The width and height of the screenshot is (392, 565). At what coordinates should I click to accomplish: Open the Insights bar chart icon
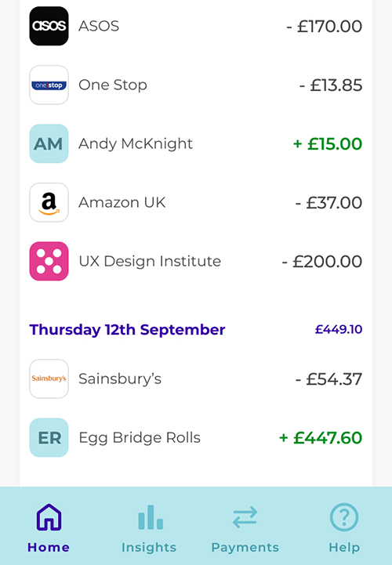[151, 517]
